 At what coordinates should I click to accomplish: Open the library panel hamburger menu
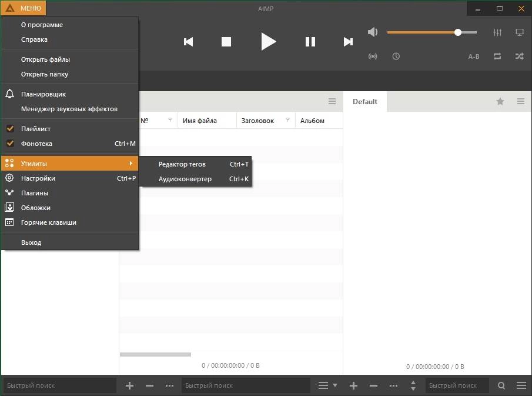click(332, 101)
